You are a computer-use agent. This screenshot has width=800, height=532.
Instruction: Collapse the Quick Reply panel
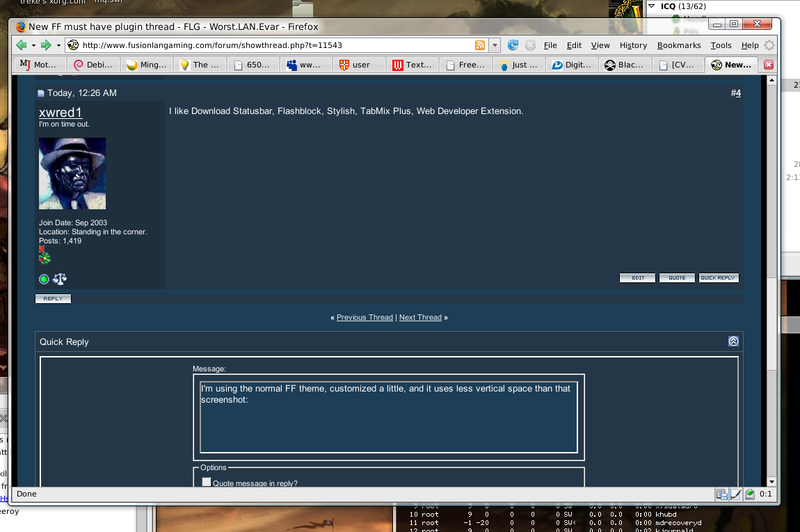(x=733, y=341)
